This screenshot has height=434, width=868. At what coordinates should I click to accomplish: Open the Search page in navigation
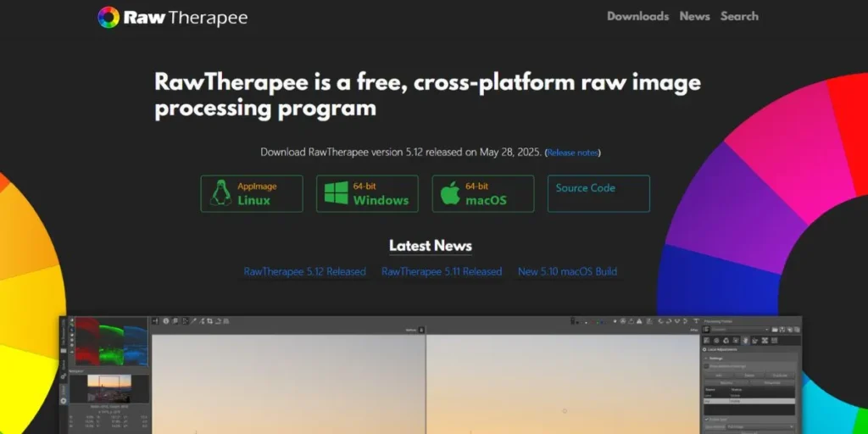(x=739, y=16)
